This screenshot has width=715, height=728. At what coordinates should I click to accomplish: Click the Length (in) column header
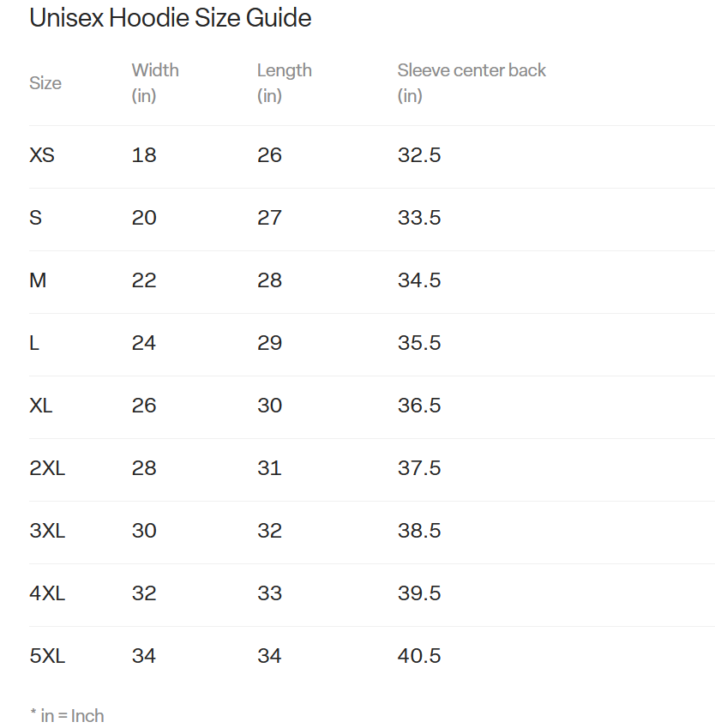pyautogui.click(x=284, y=82)
